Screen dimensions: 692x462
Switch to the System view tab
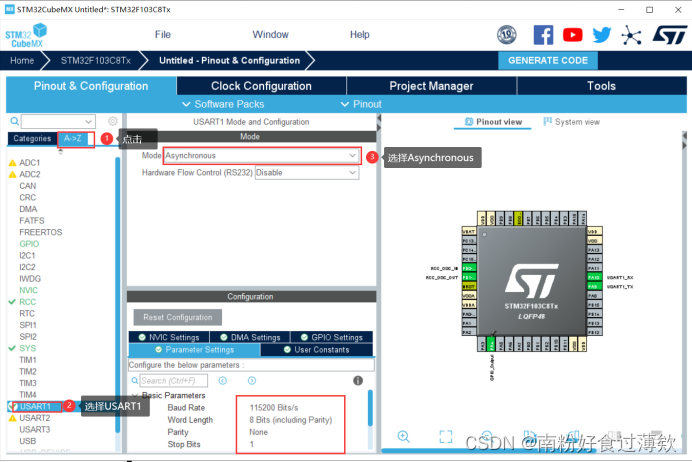[572, 122]
